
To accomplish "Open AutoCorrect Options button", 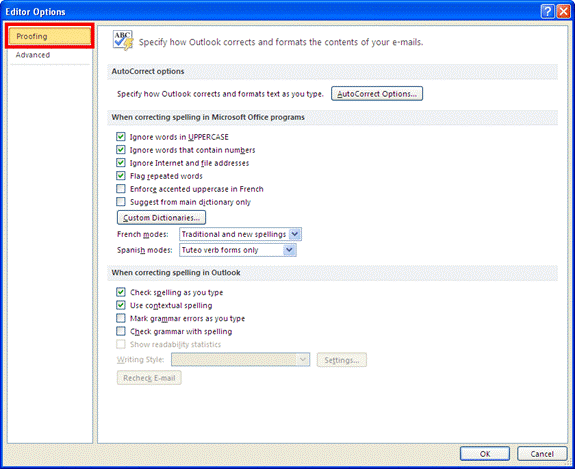I will tap(377, 94).
